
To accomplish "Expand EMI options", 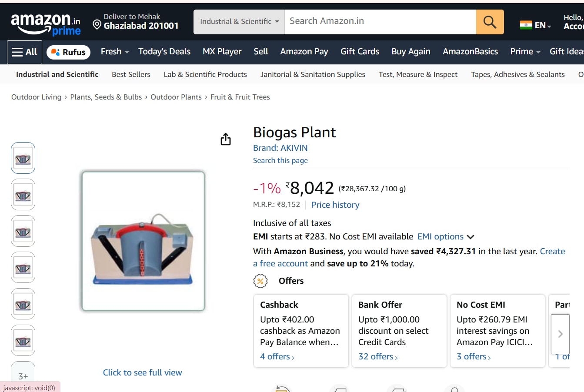I will pyautogui.click(x=445, y=236).
